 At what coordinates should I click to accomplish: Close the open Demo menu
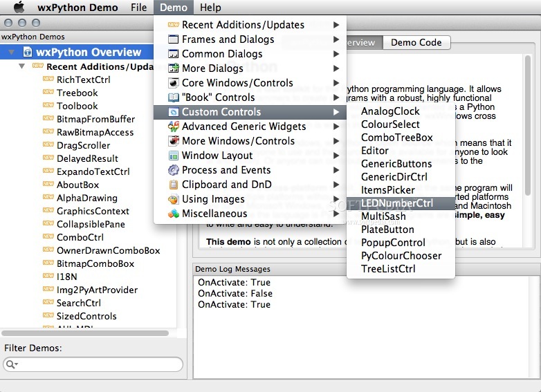click(174, 7)
